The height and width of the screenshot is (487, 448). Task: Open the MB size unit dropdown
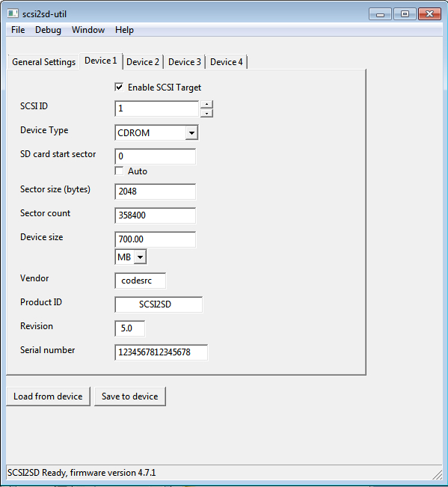(141, 257)
